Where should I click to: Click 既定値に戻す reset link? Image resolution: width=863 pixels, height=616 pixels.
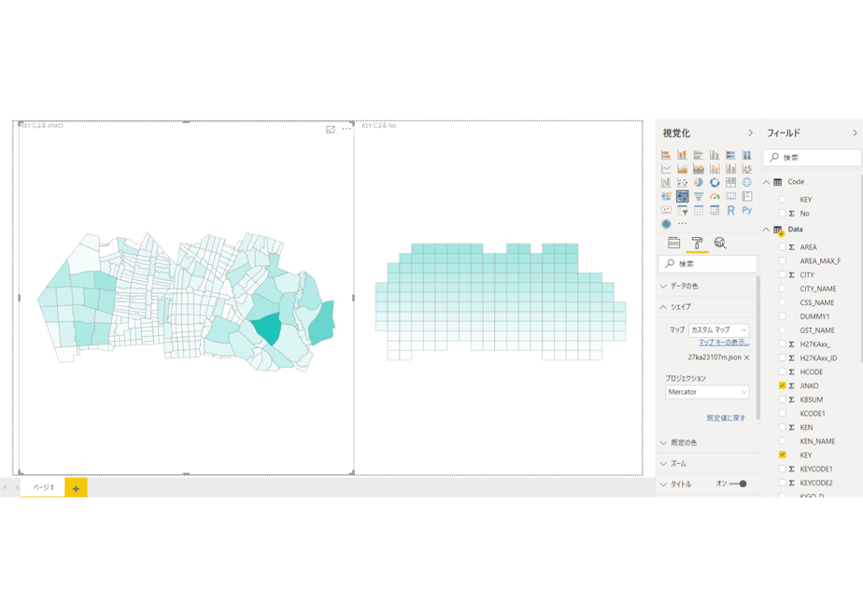click(x=726, y=418)
